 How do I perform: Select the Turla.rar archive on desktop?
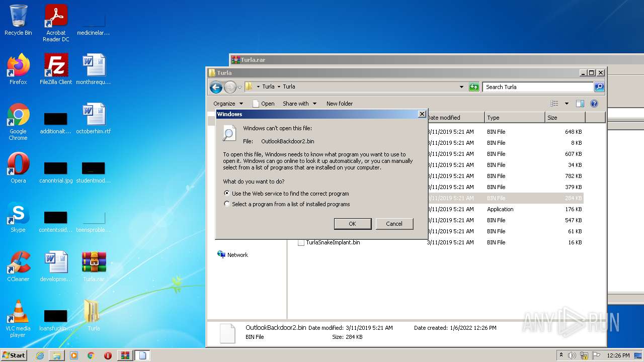(x=94, y=266)
